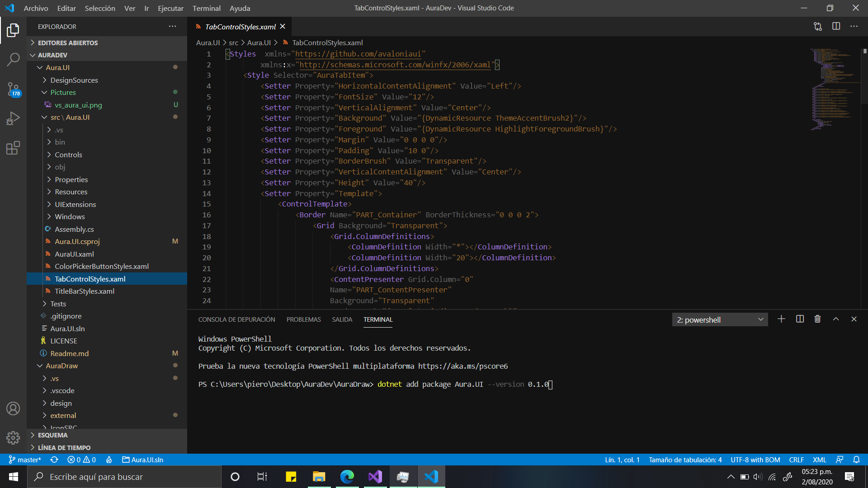
Task: Expand the Controls folder
Action: click(x=68, y=155)
